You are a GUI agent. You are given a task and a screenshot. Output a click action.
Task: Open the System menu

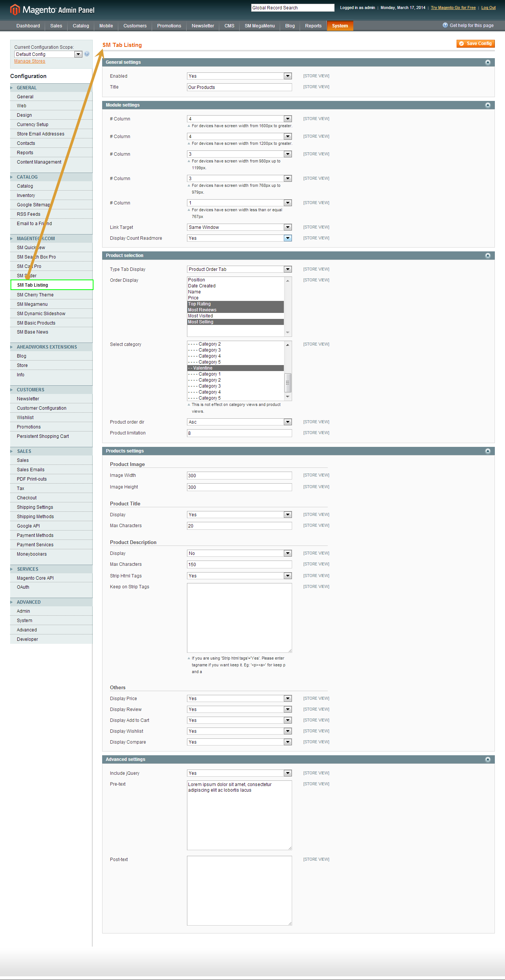coord(340,26)
